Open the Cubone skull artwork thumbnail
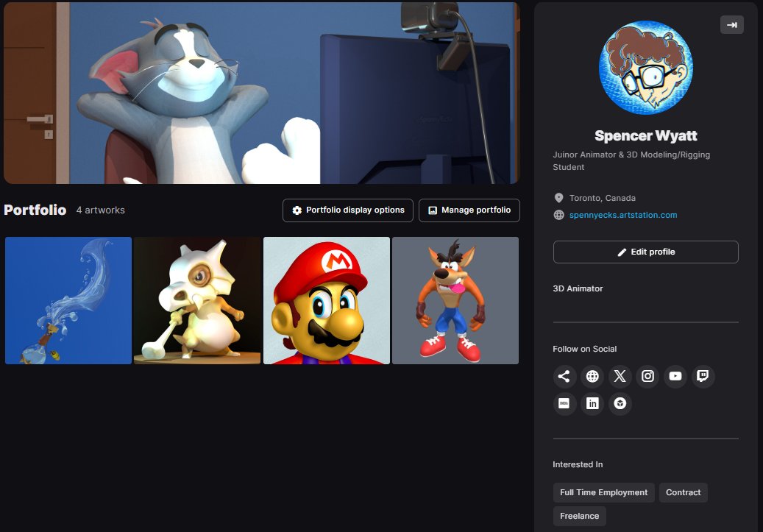Viewport: 763px width, 532px height. [197, 300]
